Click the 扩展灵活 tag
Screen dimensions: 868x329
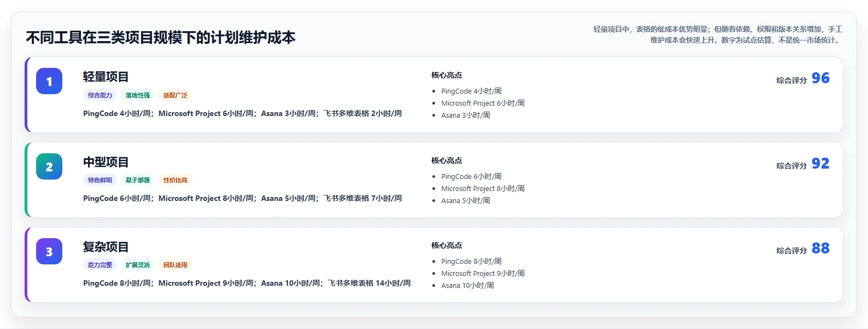coord(138,265)
